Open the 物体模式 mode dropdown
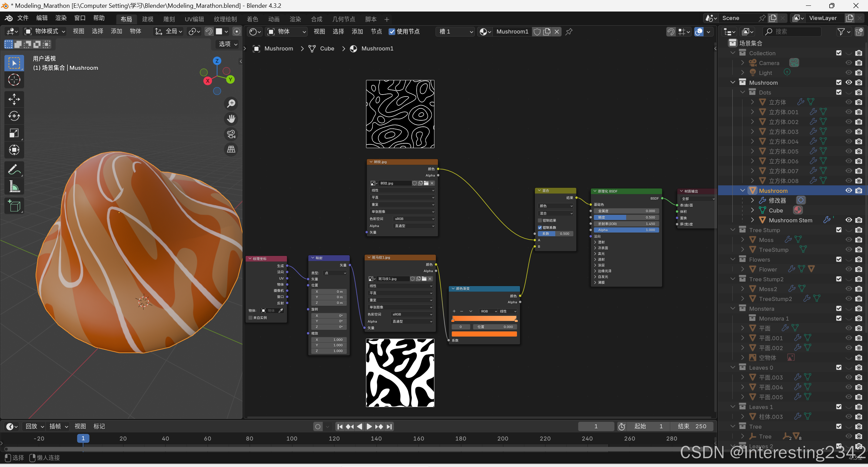This screenshot has width=868, height=467. tap(45, 32)
